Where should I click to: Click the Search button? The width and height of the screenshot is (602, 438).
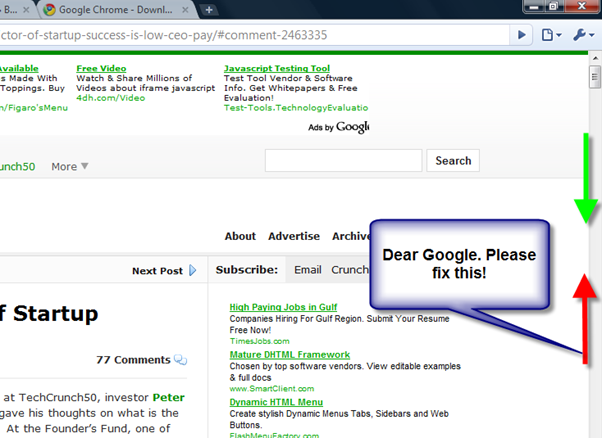point(453,160)
